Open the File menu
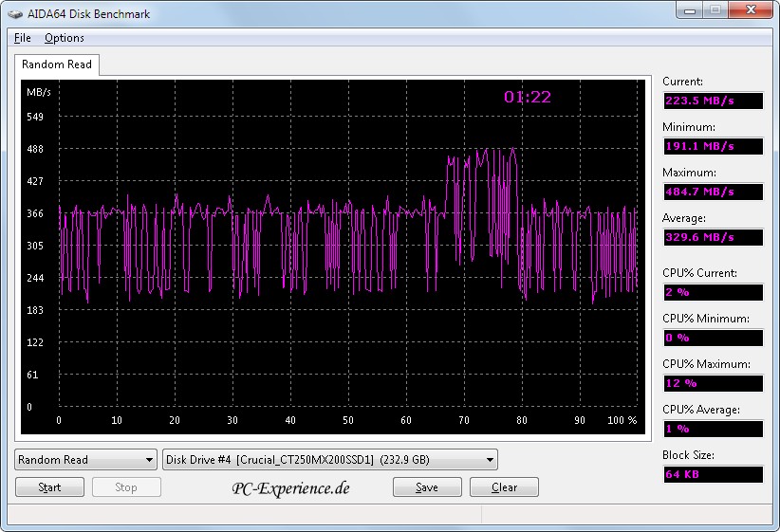 [23, 38]
